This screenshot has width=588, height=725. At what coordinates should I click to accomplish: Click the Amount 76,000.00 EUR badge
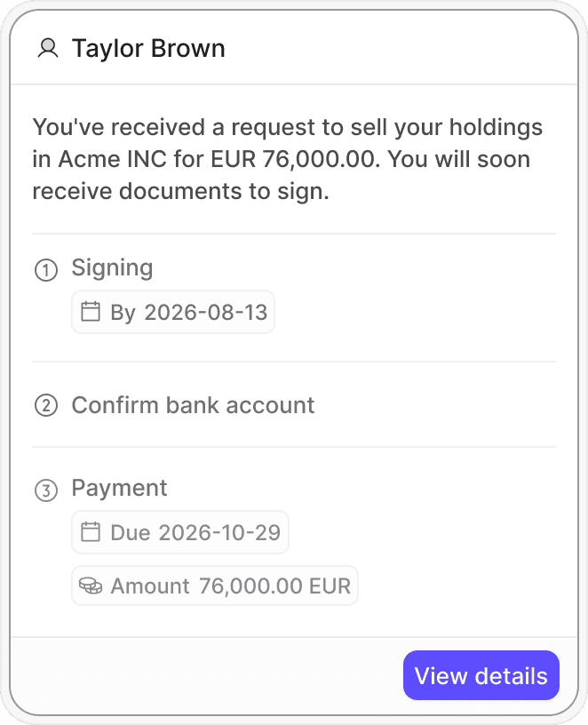tap(215, 586)
